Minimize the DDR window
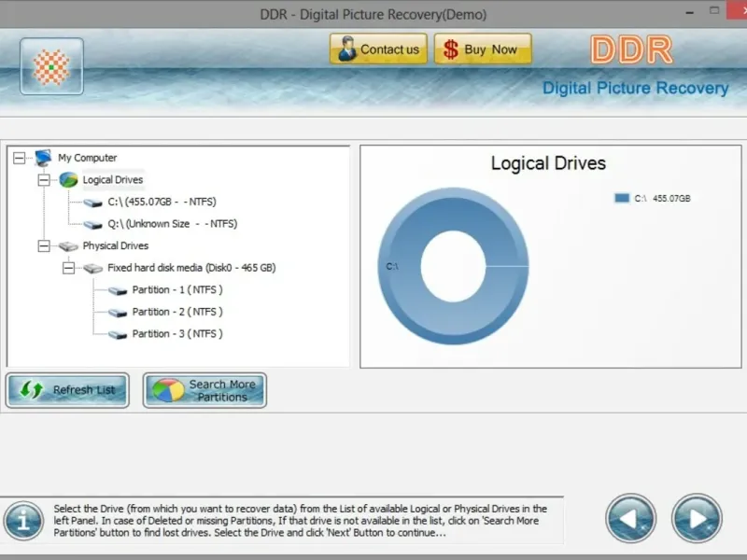Image resolution: width=747 pixels, height=560 pixels. (689, 13)
